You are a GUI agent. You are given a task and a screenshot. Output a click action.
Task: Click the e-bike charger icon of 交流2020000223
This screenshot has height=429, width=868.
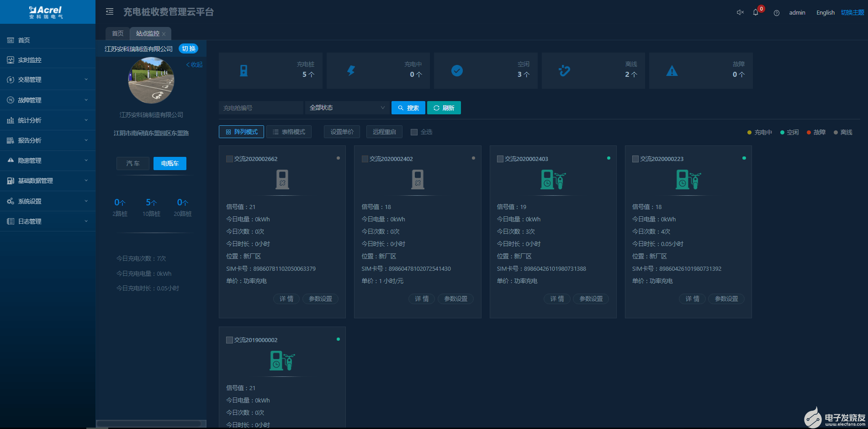[688, 179]
